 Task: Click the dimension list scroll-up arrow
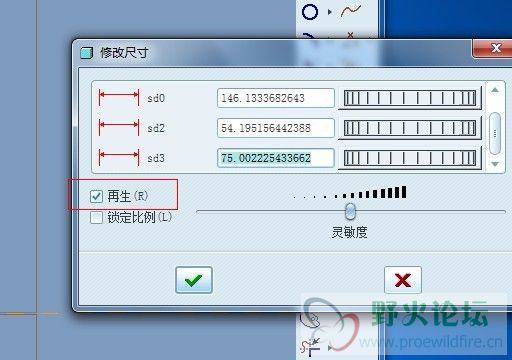pyautogui.click(x=495, y=90)
